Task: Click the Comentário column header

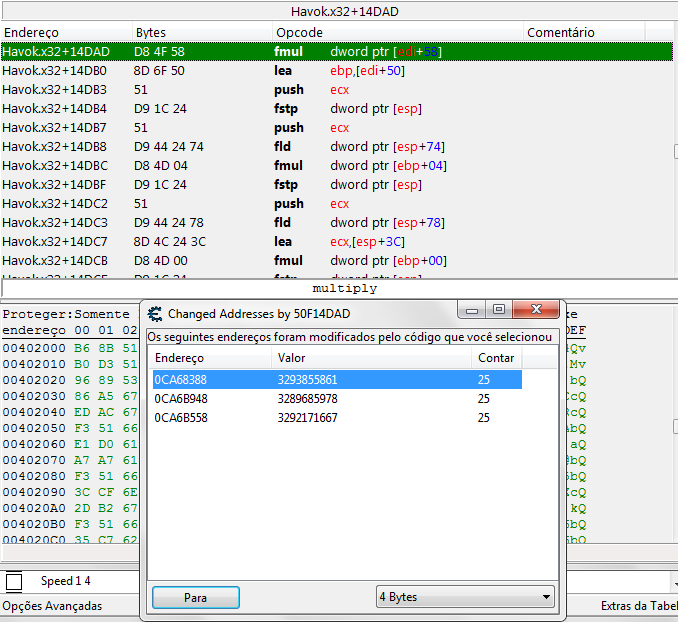Action: pos(560,33)
